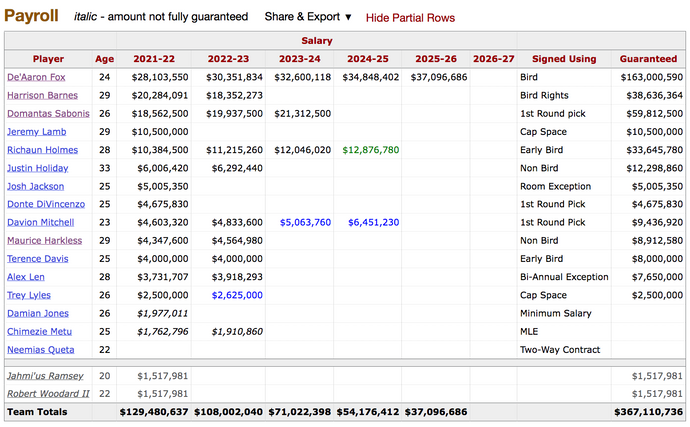Click the Payroll heading
The image size is (690, 427).
(31, 16)
